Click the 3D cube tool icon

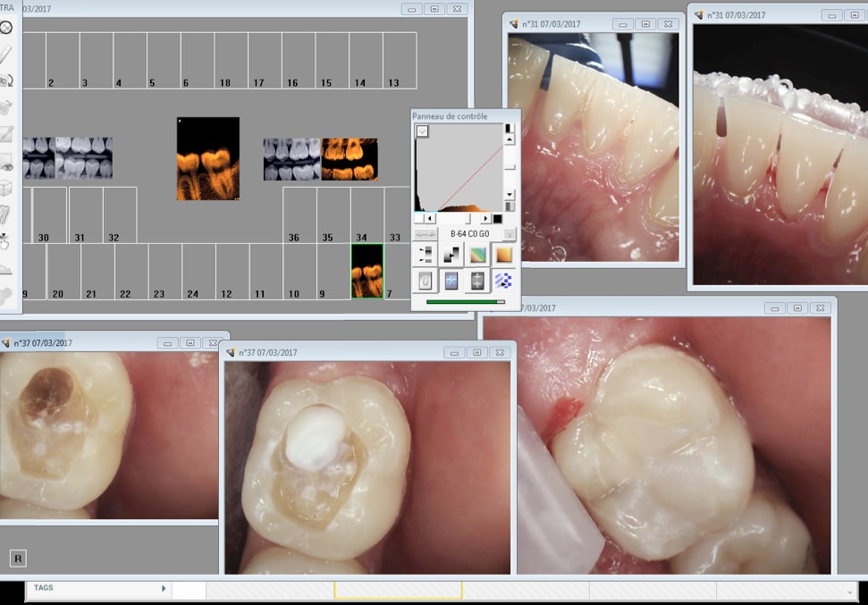pyautogui.click(x=6, y=189)
